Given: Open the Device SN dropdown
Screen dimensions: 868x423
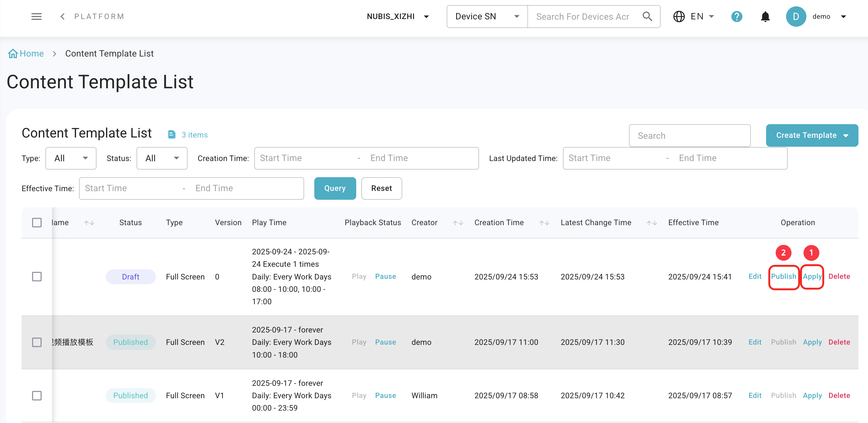Looking at the screenshot, I should 487,17.
